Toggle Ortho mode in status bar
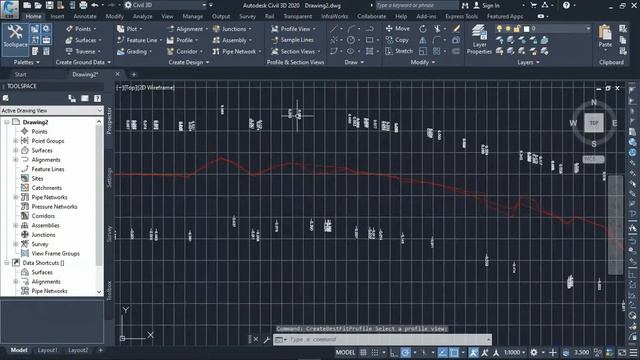This screenshot has width=640, height=360. [393, 352]
